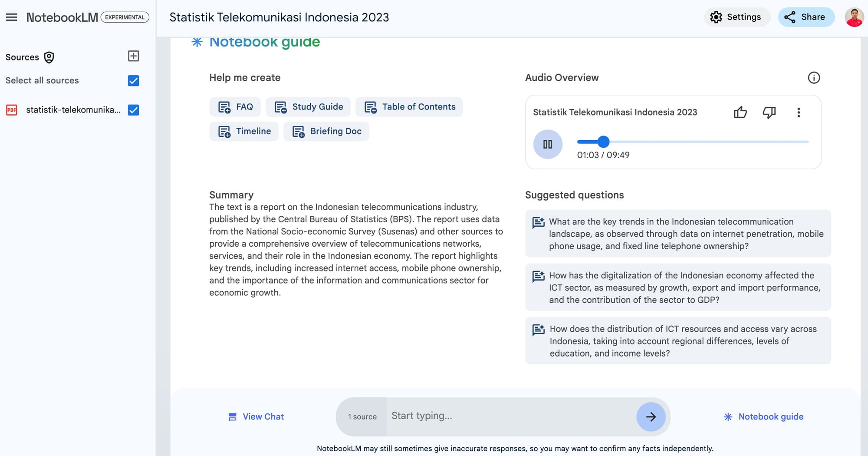868x456 pixels.
Task: Open Settings with the gear button
Action: coord(736,17)
